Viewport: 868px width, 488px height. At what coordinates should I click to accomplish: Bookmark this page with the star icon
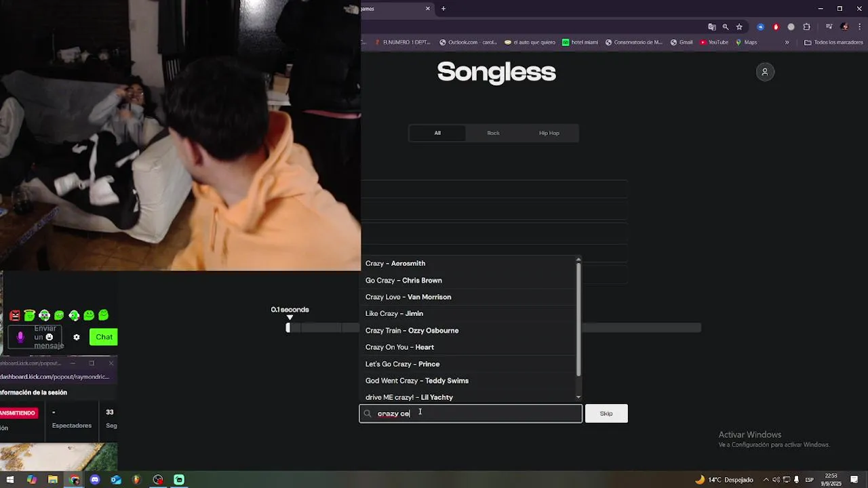[739, 27]
